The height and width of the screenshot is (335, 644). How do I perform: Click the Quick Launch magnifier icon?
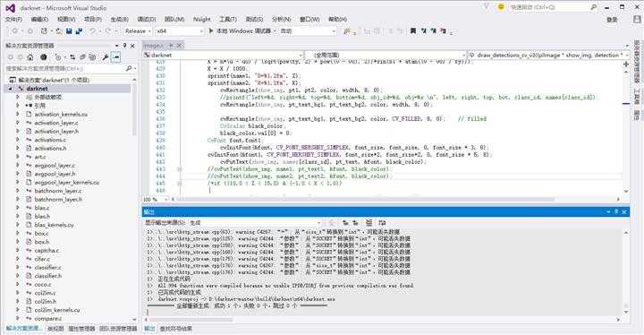pos(594,7)
